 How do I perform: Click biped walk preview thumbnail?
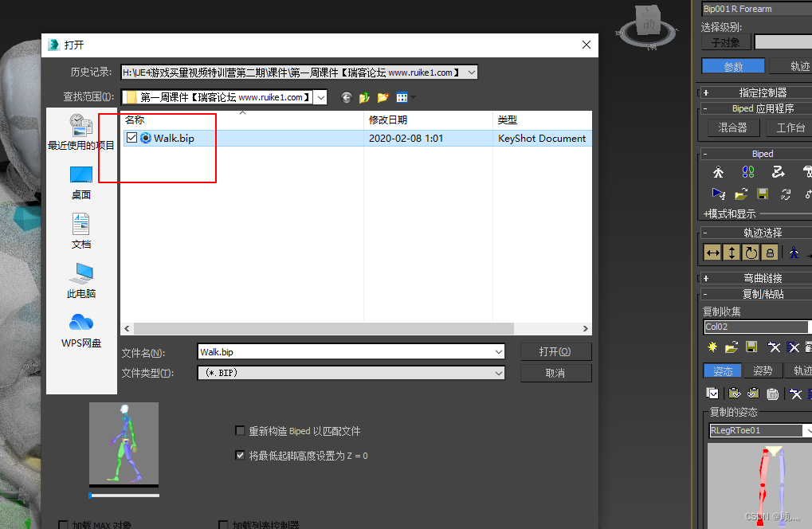point(124,444)
